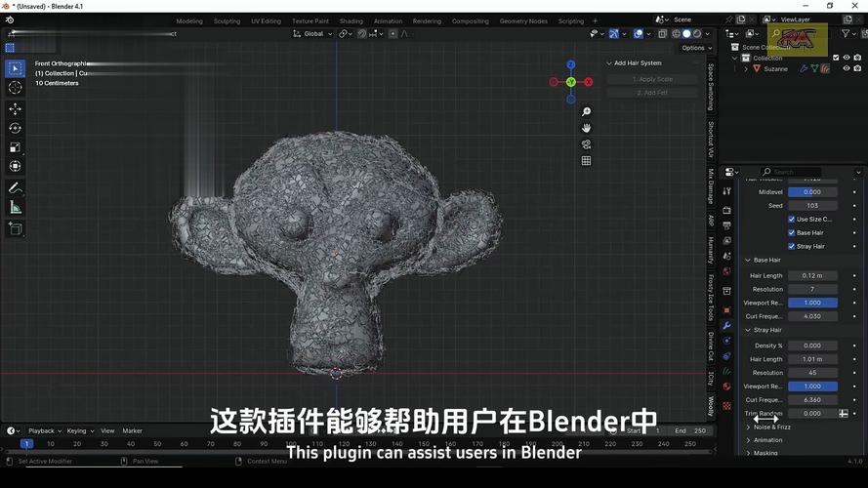Activate the Scale tool
The height and width of the screenshot is (488, 868).
click(15, 147)
